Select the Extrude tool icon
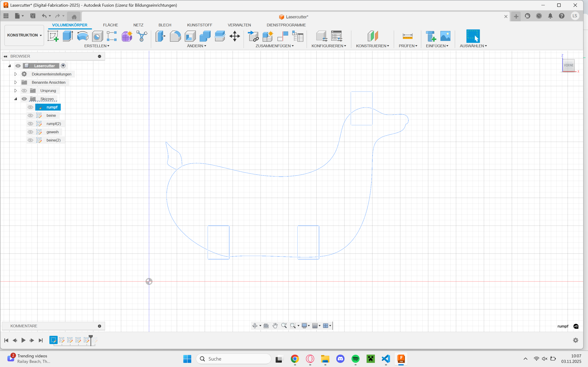Screen dimensions: 588x367 point(68,36)
